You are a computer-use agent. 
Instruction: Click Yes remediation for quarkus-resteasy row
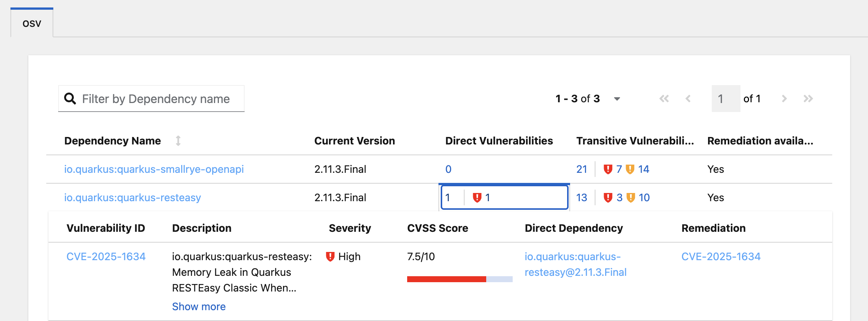[x=716, y=197]
